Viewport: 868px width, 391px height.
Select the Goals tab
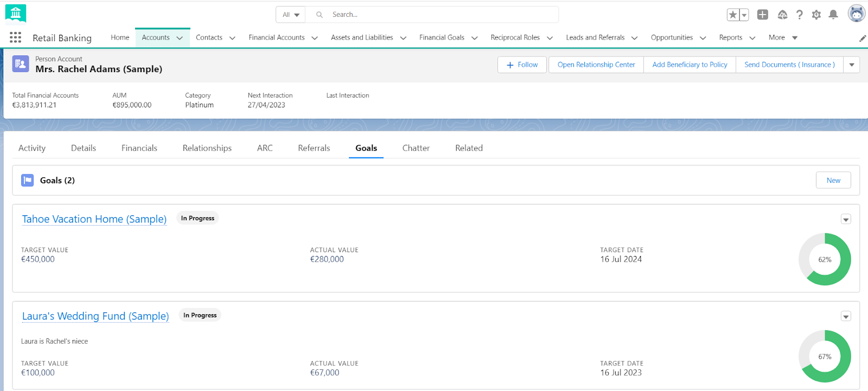pos(366,148)
